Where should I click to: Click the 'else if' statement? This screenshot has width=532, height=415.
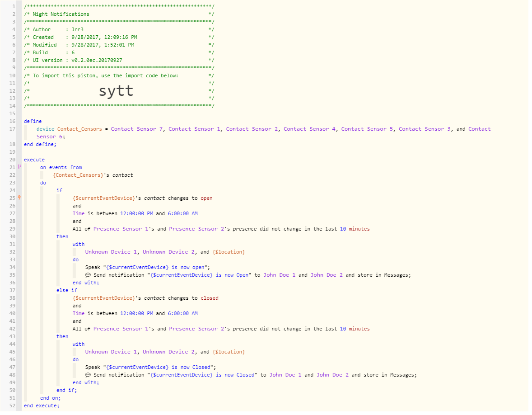coord(67,290)
